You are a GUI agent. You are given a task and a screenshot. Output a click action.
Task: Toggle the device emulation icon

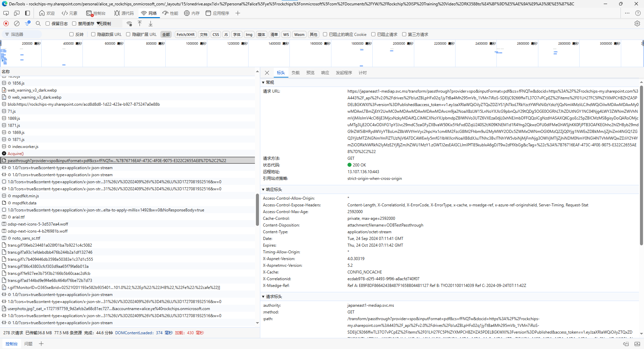click(17, 13)
